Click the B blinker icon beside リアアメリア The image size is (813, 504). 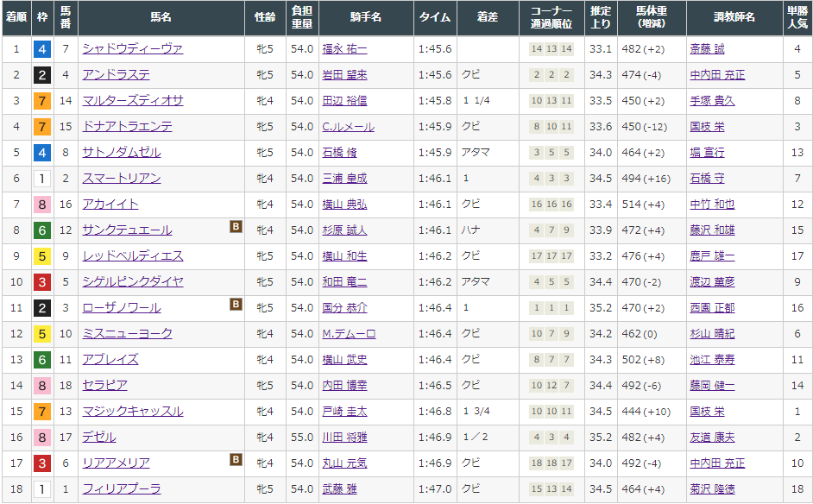[x=236, y=459]
